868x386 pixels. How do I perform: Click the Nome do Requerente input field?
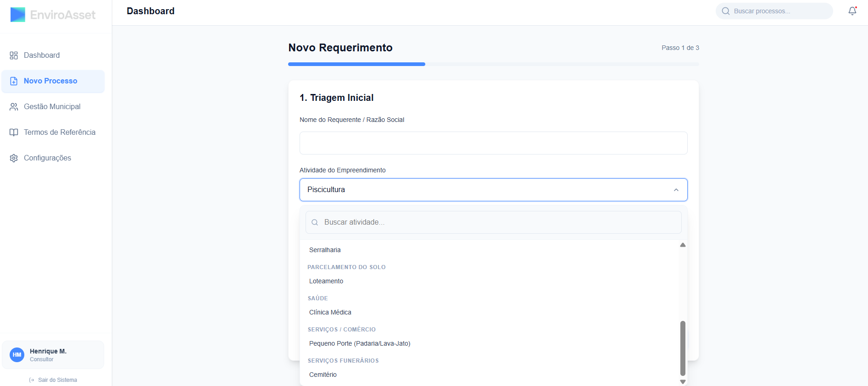coord(493,143)
